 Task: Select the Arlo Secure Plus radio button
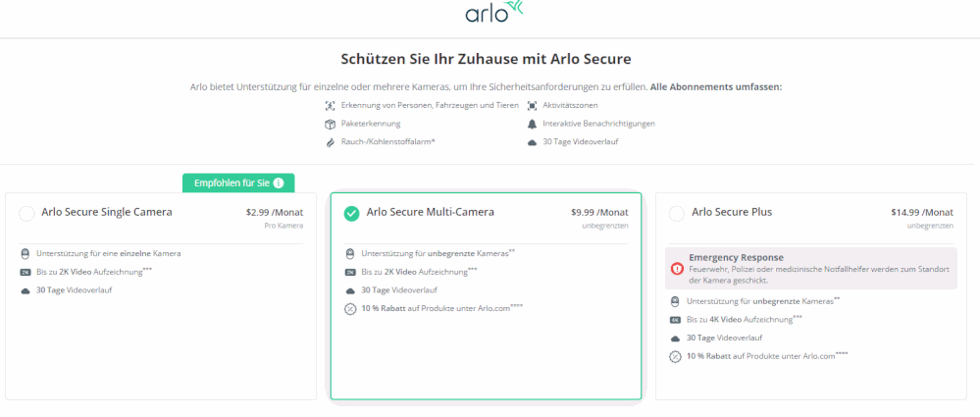pos(677,214)
